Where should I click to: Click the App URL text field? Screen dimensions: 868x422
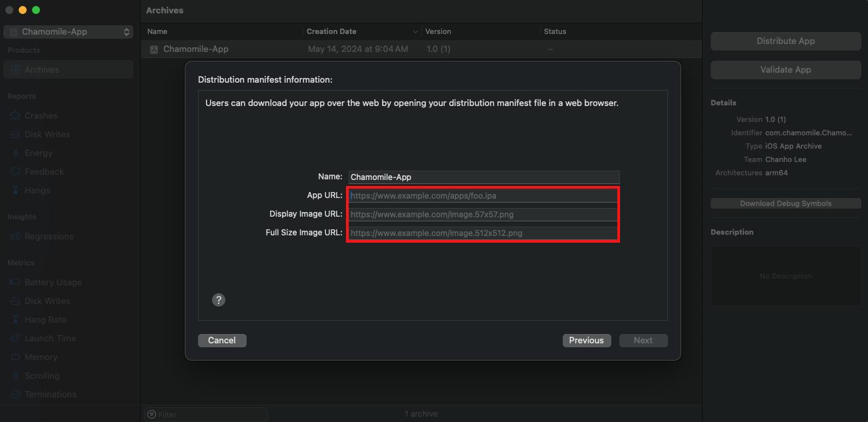click(483, 196)
